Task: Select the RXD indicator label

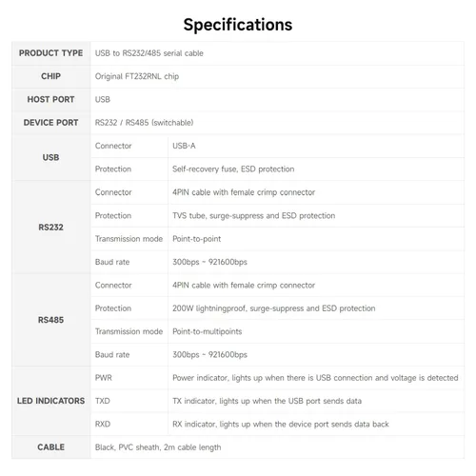Action: pos(103,424)
